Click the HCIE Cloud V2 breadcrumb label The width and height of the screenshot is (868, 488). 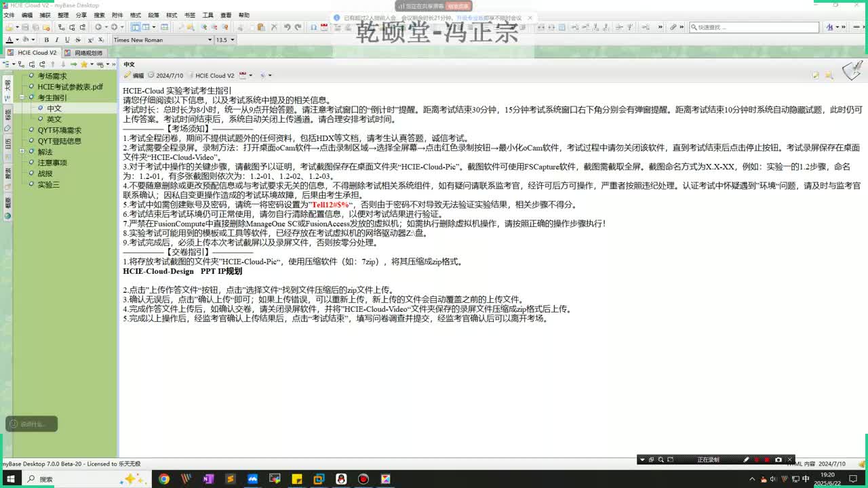click(215, 75)
